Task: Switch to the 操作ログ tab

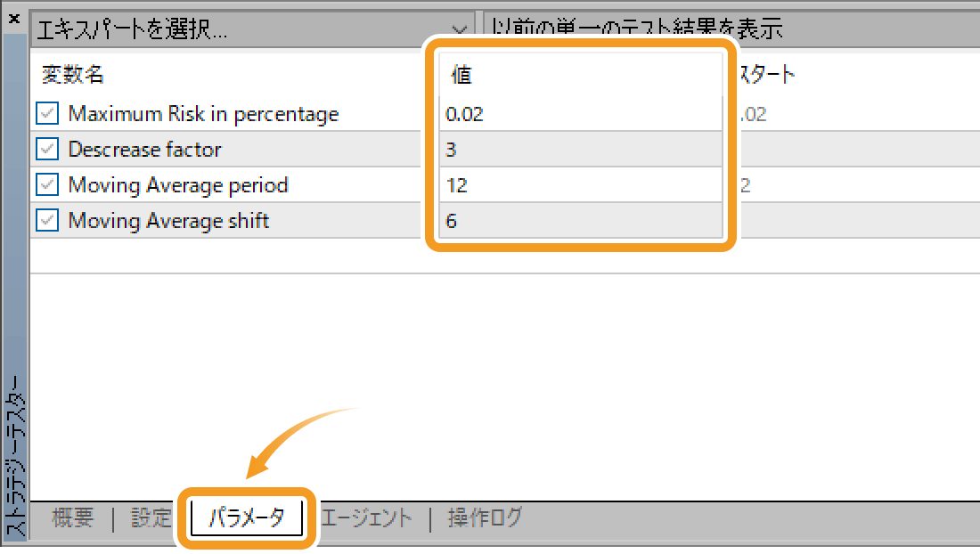Action: 485,517
